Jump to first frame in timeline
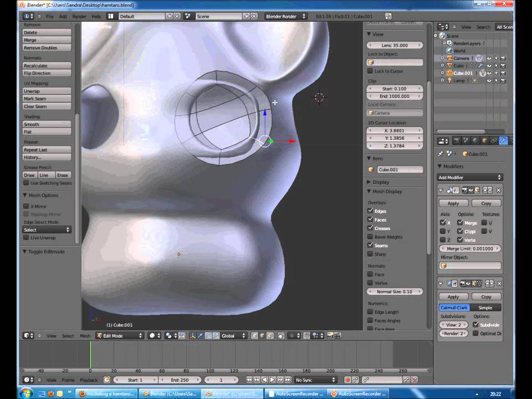The image size is (532, 399). [x=249, y=380]
